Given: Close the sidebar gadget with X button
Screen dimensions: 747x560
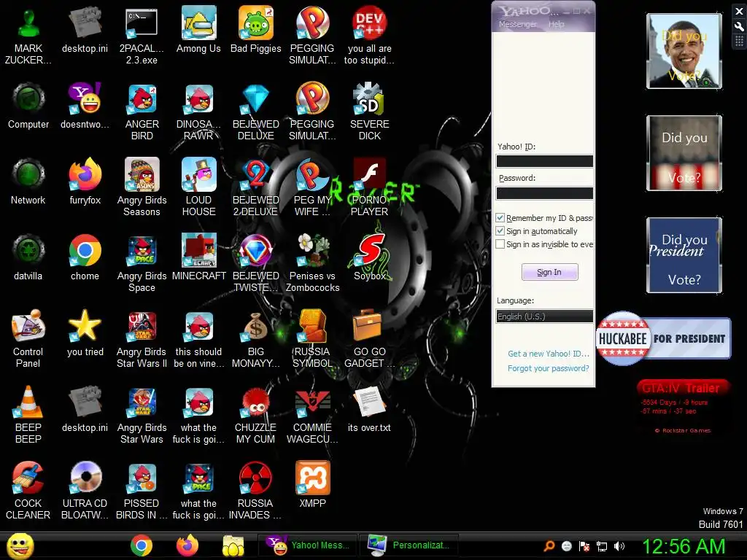Looking at the screenshot, I should (740, 11).
